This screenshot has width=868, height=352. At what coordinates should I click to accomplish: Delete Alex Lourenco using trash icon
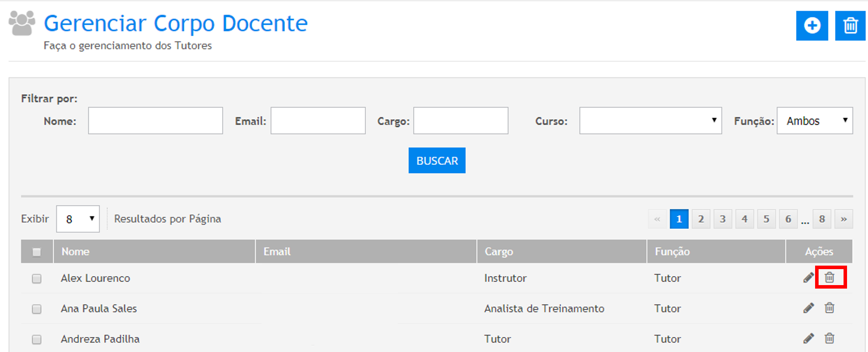pyautogui.click(x=830, y=278)
